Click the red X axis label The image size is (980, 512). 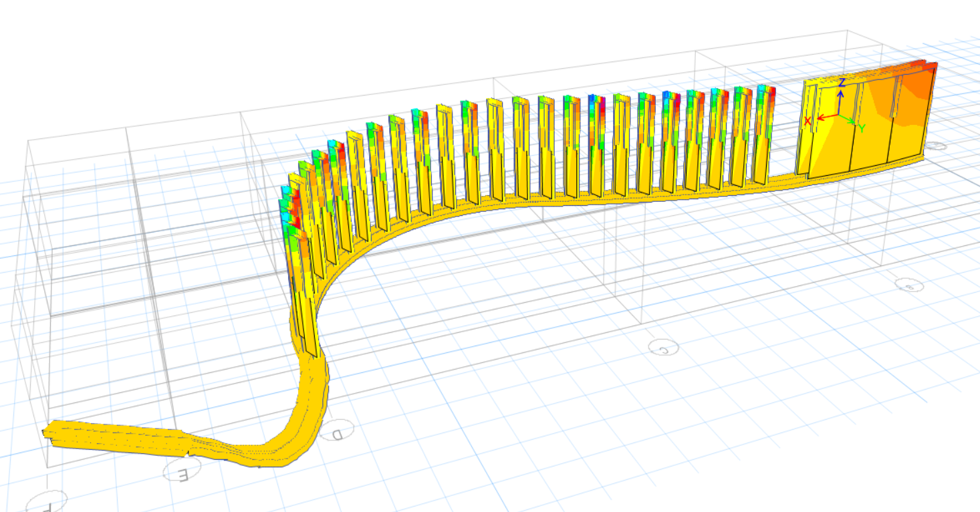[808, 121]
